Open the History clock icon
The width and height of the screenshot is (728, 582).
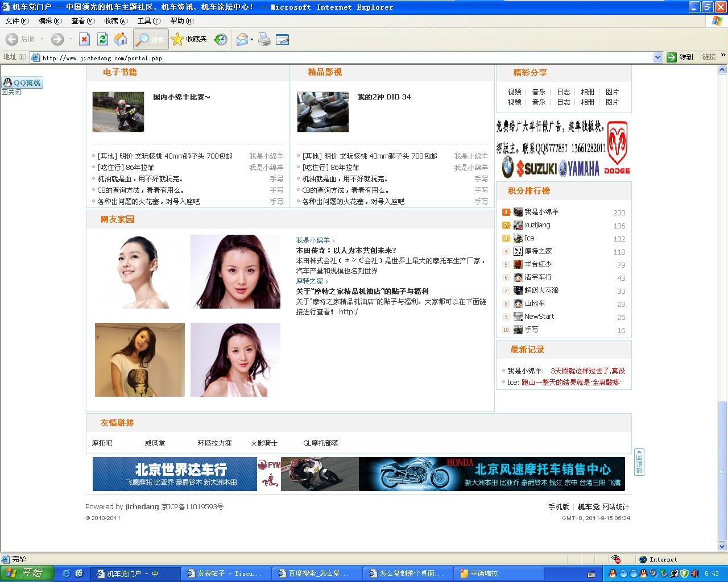(221, 39)
